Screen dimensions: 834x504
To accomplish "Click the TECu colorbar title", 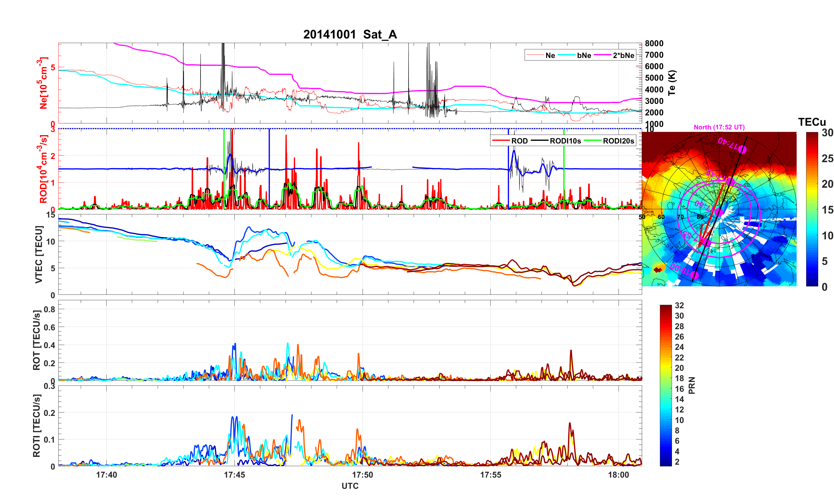I will [x=812, y=122].
